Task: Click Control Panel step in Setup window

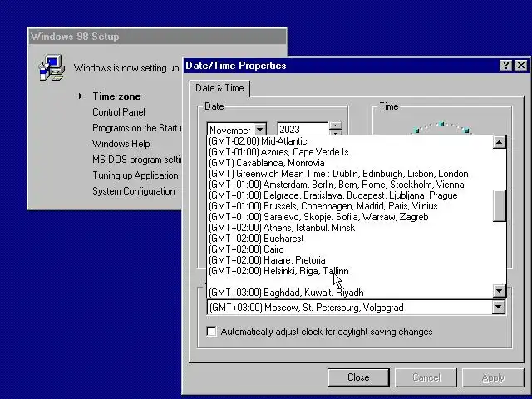Action: point(119,112)
